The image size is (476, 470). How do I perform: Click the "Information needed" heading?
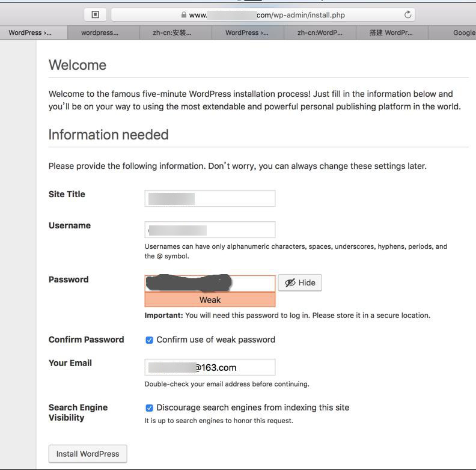(108, 135)
